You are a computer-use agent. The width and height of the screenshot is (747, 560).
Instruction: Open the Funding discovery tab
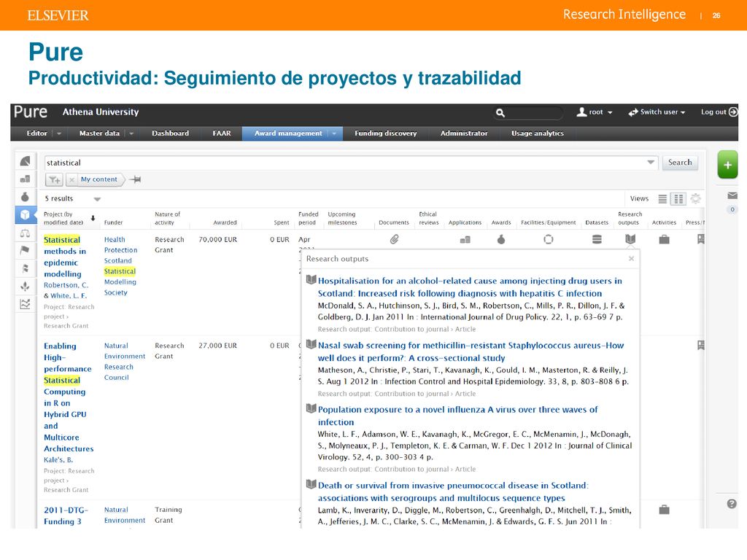(x=385, y=133)
